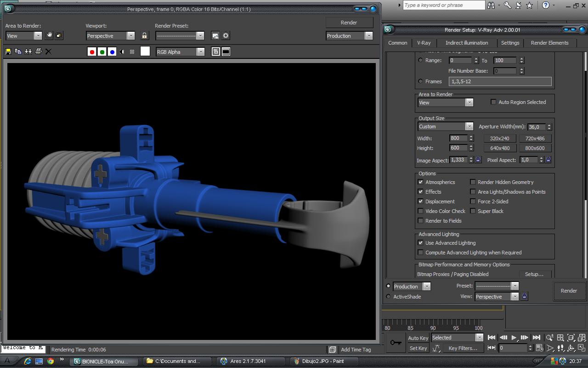Switch to the Common tab

point(398,43)
